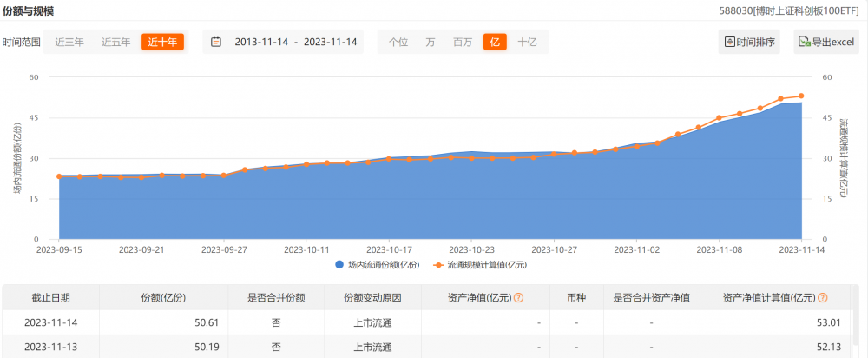Select 近十年 time range
This screenshot has height=358, width=868.
click(163, 42)
